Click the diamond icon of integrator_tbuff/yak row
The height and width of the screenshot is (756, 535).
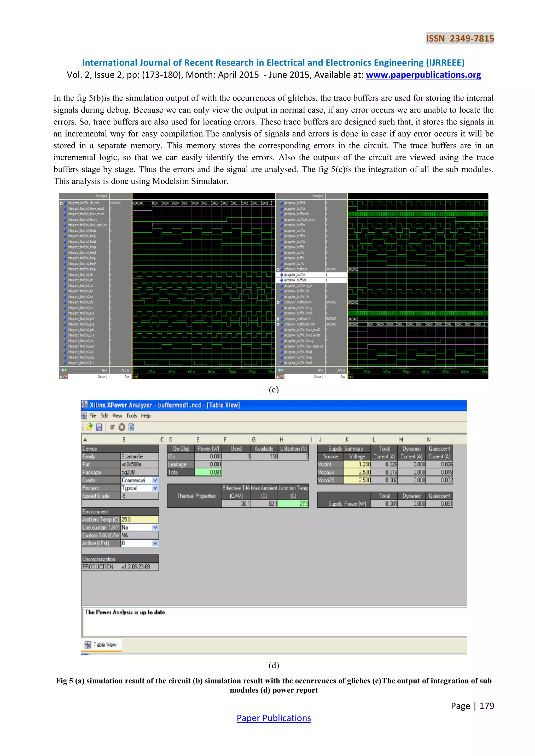pos(282,280)
